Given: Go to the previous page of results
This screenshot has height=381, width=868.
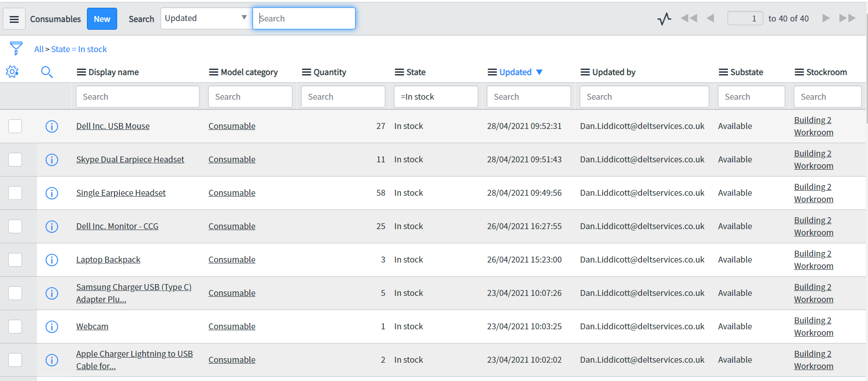Looking at the screenshot, I should pos(711,18).
